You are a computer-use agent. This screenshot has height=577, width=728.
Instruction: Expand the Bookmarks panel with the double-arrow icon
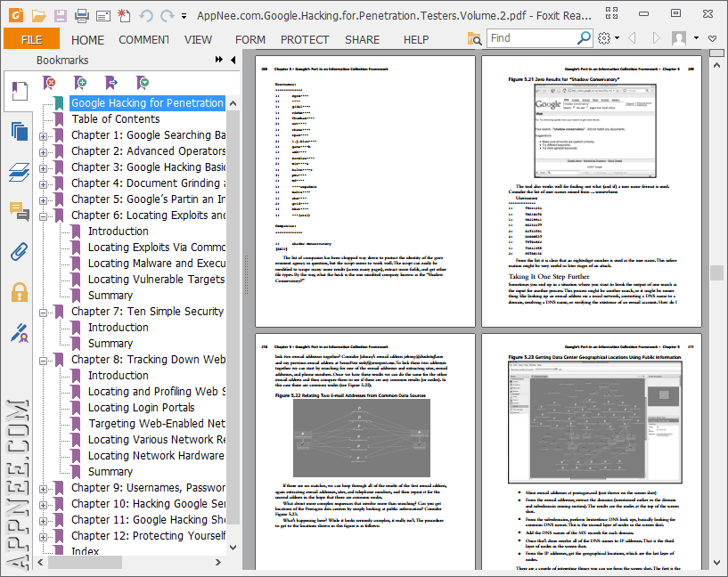coord(218,60)
